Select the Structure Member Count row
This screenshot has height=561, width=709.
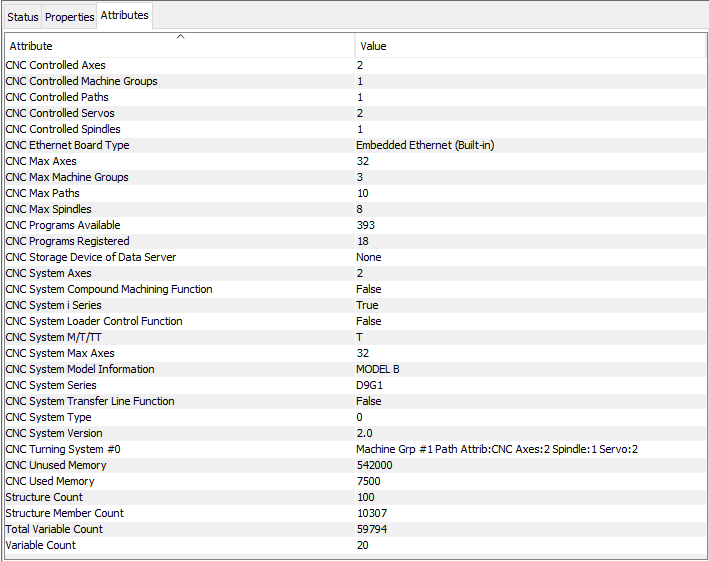click(64, 513)
